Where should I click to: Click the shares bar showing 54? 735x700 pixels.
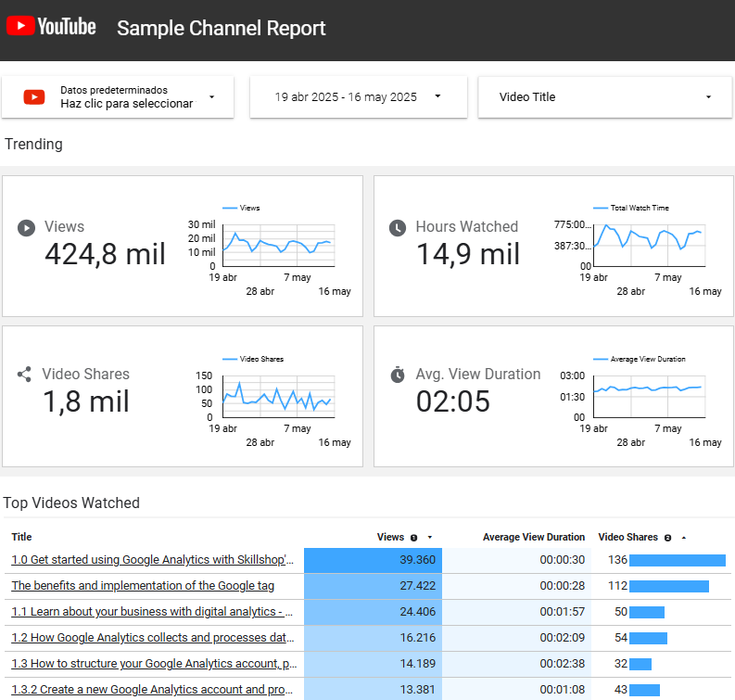pyautogui.click(x=648, y=638)
